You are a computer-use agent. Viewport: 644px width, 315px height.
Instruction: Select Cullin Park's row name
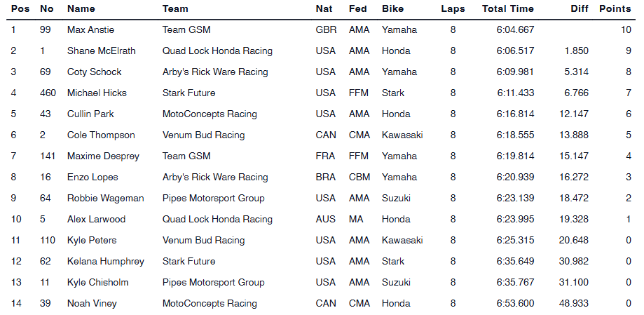coord(90,114)
